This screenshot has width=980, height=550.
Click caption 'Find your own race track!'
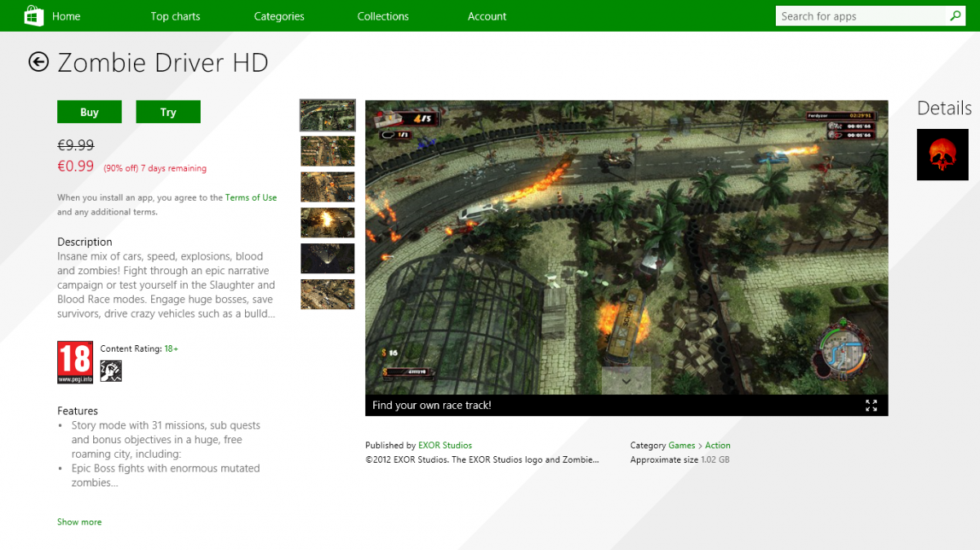pos(432,406)
